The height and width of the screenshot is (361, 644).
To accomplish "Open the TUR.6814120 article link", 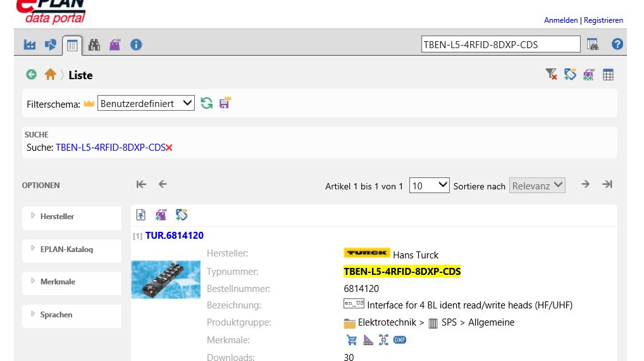I will click(x=175, y=236).
